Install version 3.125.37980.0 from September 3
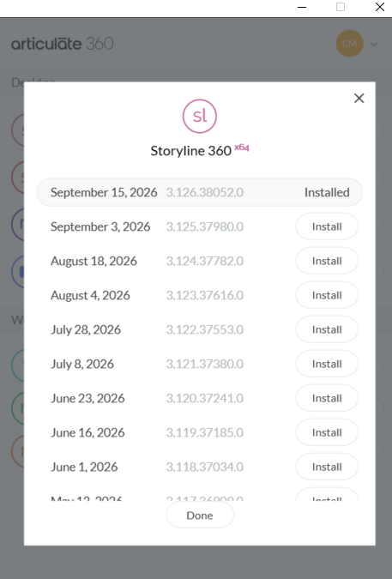Screen dimensions: 392x579 [x=327, y=226]
